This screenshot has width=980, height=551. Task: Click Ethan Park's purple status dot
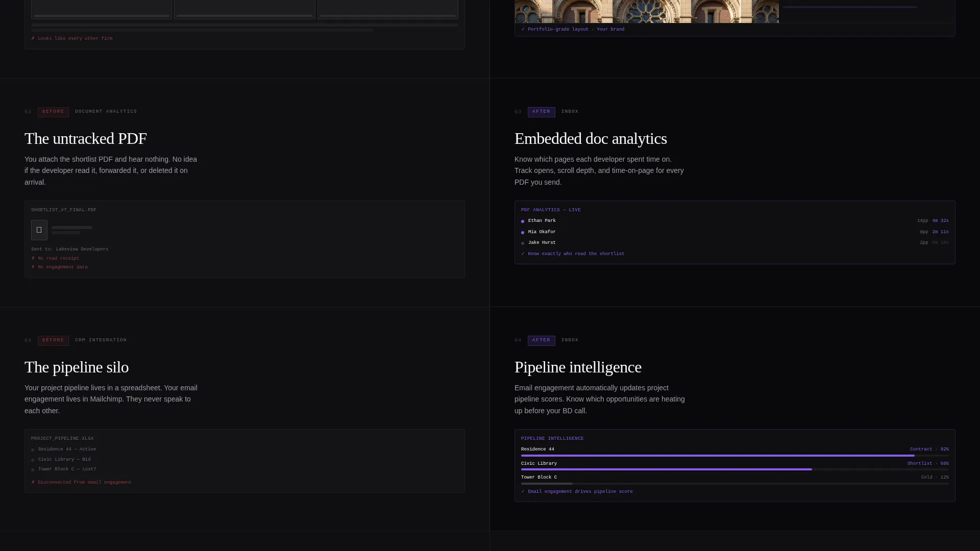tap(523, 221)
